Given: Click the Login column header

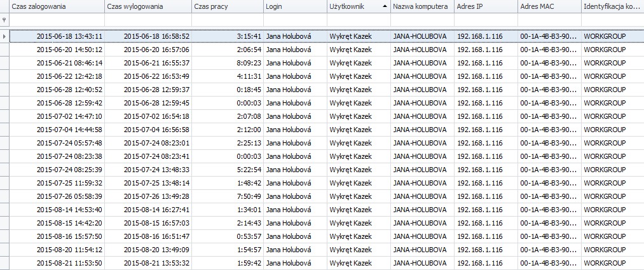Looking at the screenshot, I should coord(296,6).
